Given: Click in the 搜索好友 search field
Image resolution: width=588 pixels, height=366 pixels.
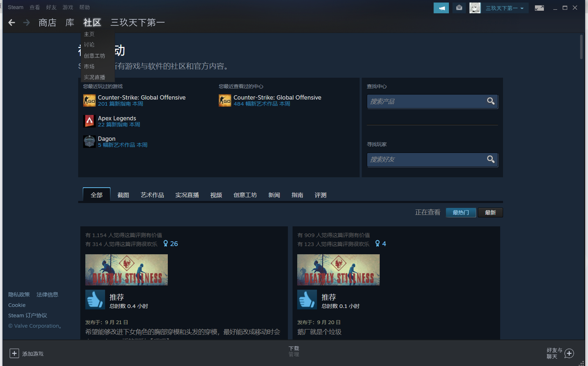Looking at the screenshot, I should click(x=432, y=159).
